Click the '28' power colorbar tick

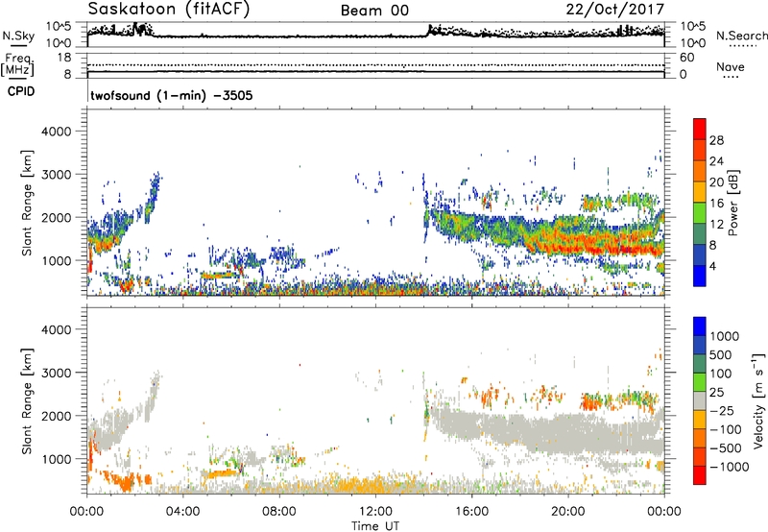[x=716, y=140]
